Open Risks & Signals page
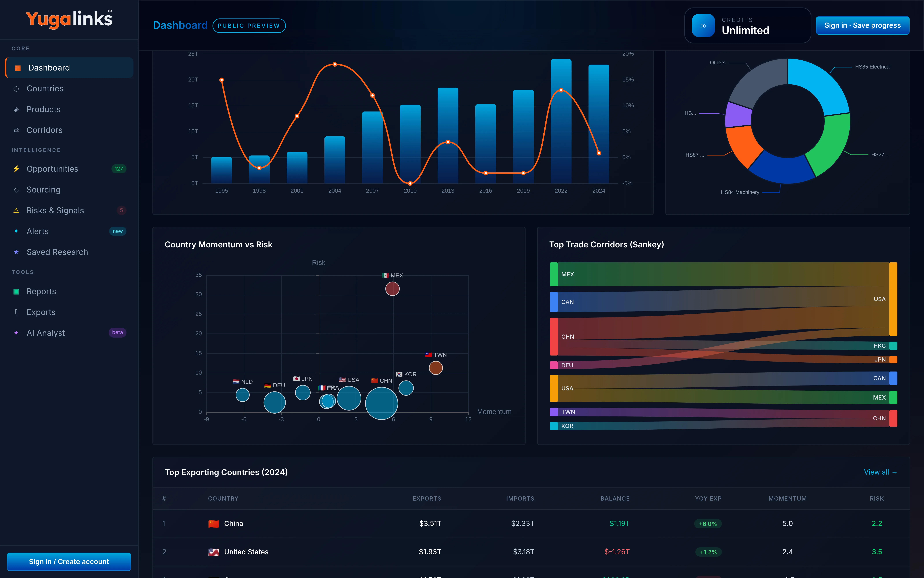Screen dimensions: 924x578 click(69, 211)
